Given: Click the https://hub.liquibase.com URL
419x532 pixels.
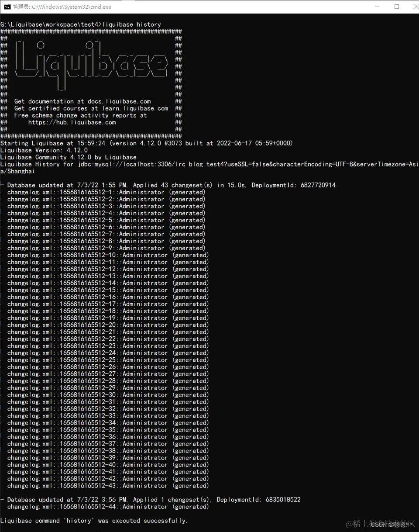Looking at the screenshot, I should [72, 122].
